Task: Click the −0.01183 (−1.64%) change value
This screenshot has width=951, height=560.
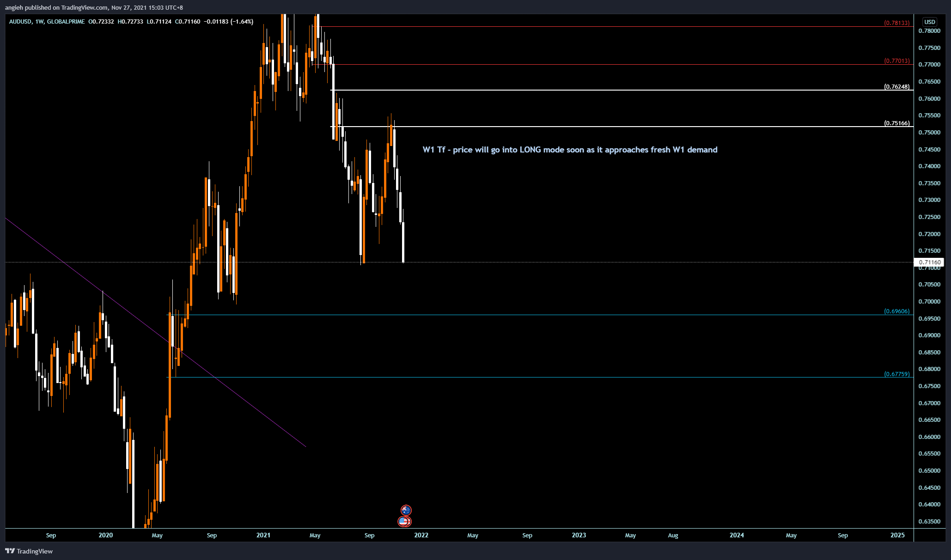Action: point(229,22)
